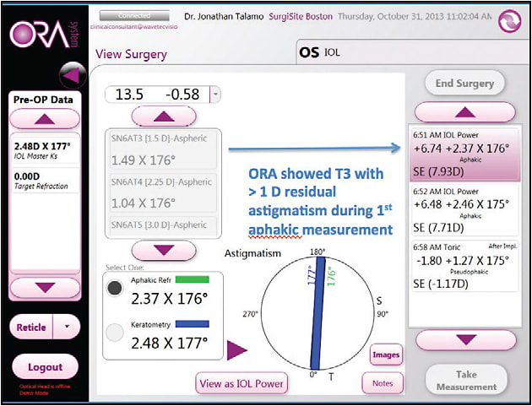Click the Take Measurement button
The image size is (532, 406).
[x=466, y=381]
